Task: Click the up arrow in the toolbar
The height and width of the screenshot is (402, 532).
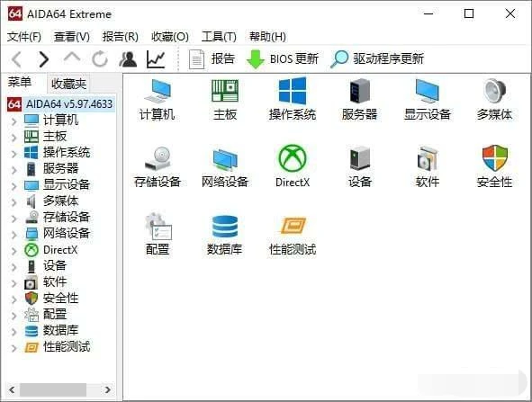Action: (72, 58)
